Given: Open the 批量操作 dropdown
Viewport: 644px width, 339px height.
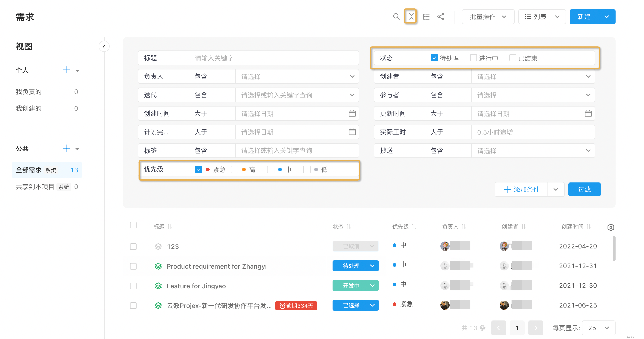Looking at the screenshot, I should (x=488, y=17).
